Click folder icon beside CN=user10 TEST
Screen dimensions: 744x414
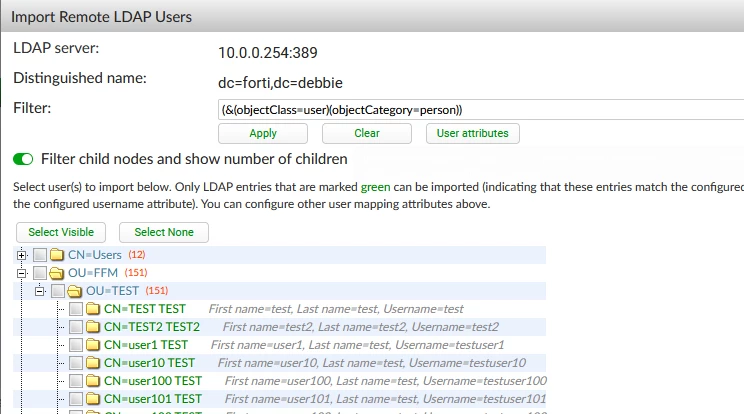click(x=93, y=363)
